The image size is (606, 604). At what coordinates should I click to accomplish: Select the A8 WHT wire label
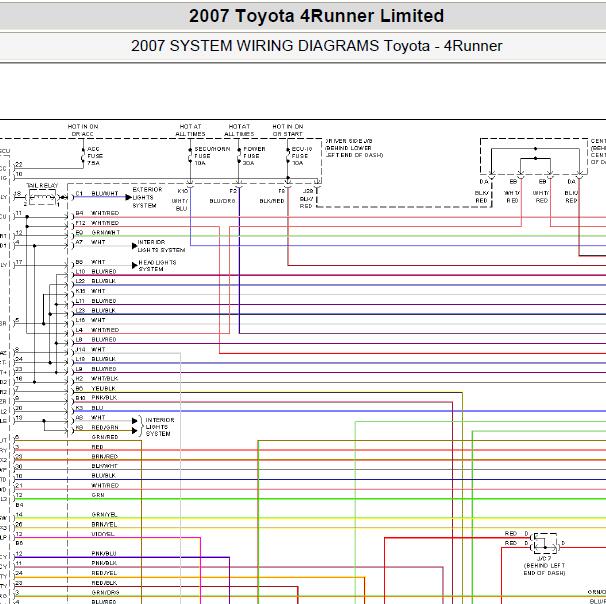pyautogui.click(x=90, y=418)
